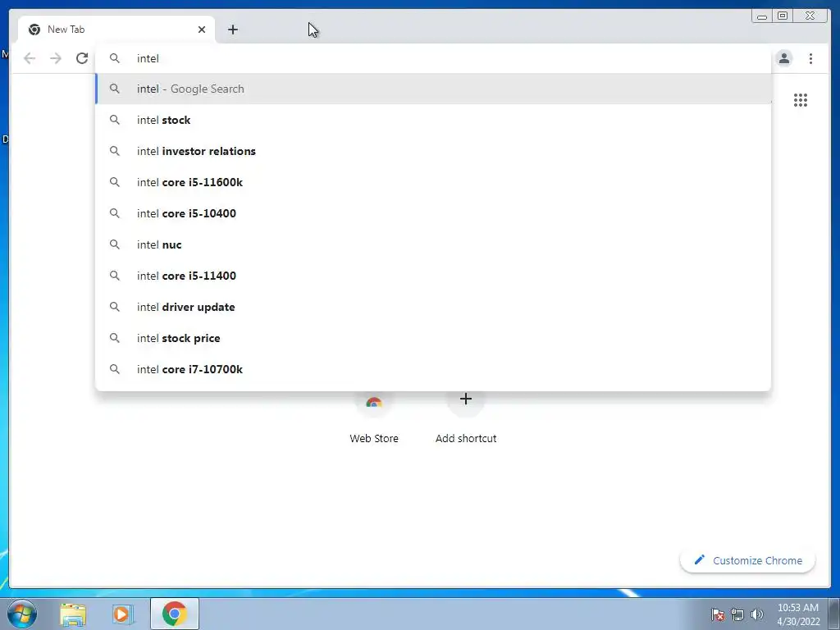Click the taskbar clock showing 10:53 AM
840x630 pixels.
point(798,614)
